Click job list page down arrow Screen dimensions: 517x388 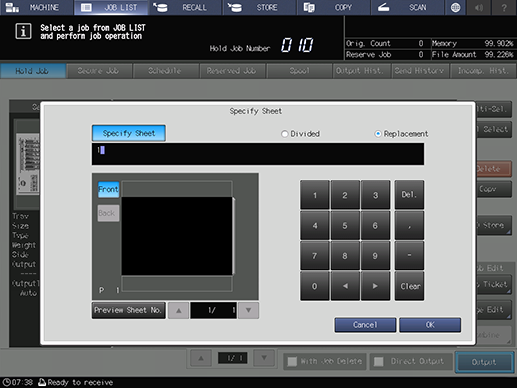tap(264, 358)
